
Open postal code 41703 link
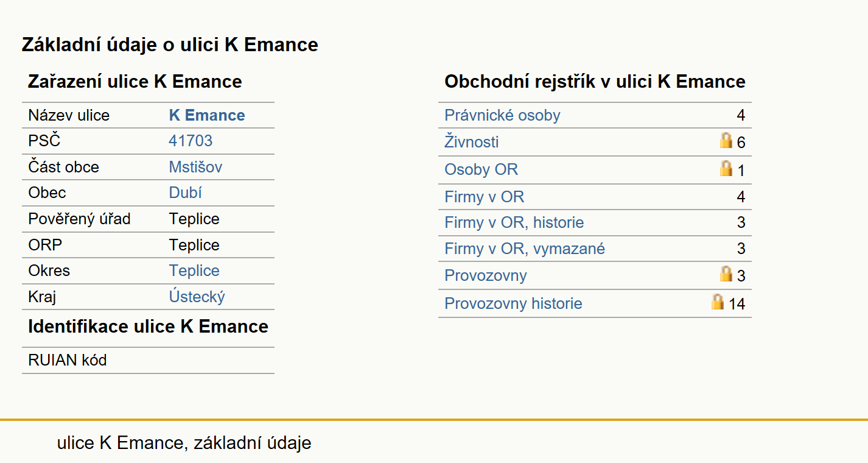point(191,141)
